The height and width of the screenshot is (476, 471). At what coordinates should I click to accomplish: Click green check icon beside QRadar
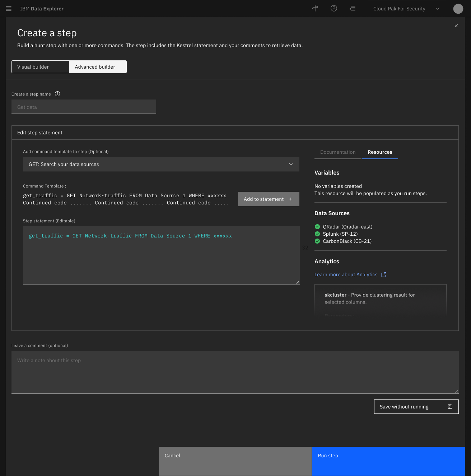pos(317,227)
